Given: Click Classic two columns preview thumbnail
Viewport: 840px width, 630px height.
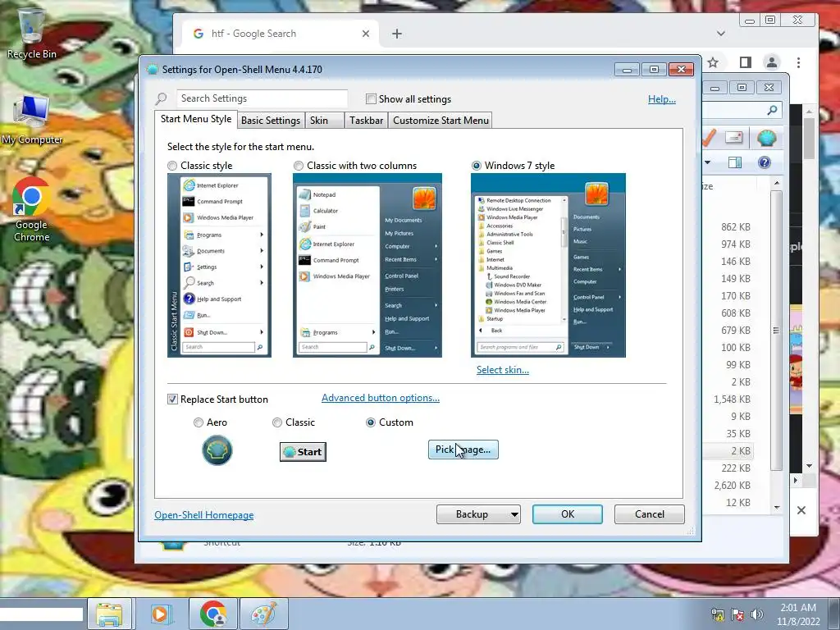Looking at the screenshot, I should 367,265.
